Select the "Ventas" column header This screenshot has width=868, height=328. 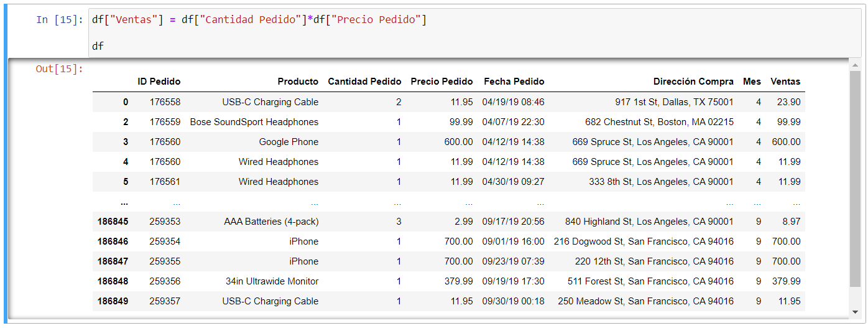785,82
